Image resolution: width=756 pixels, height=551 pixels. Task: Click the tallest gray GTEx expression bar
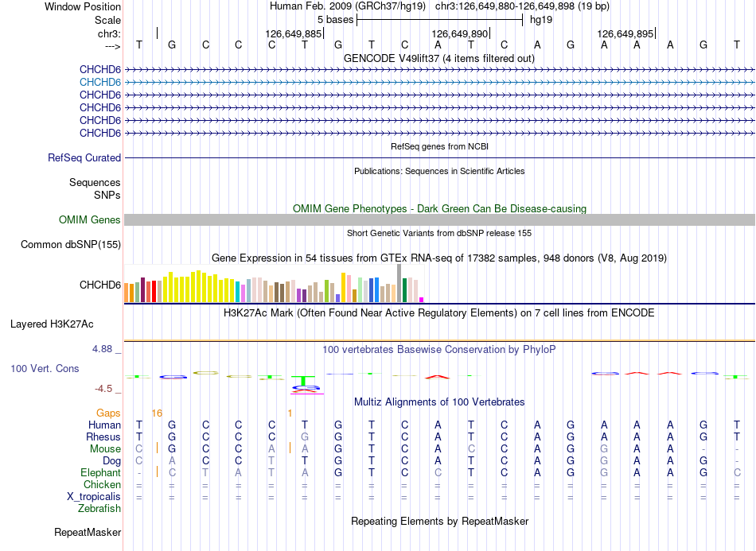point(399,283)
